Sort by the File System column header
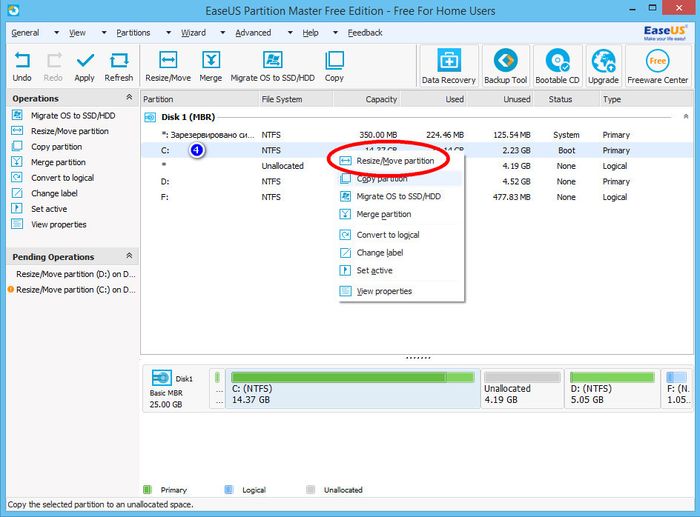The width and height of the screenshot is (700, 517). pyautogui.click(x=296, y=99)
